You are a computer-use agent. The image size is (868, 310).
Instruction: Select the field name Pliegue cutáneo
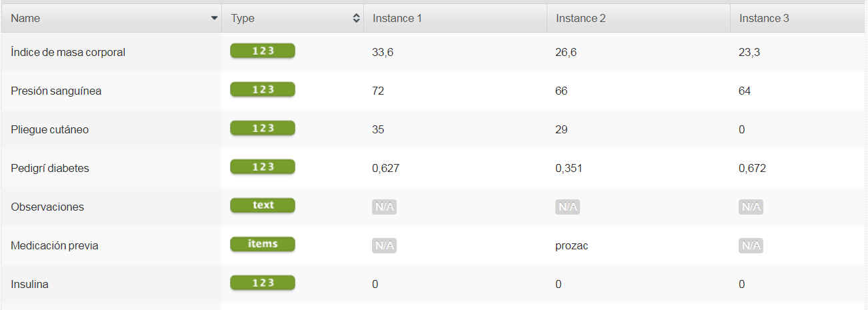pyautogui.click(x=50, y=129)
